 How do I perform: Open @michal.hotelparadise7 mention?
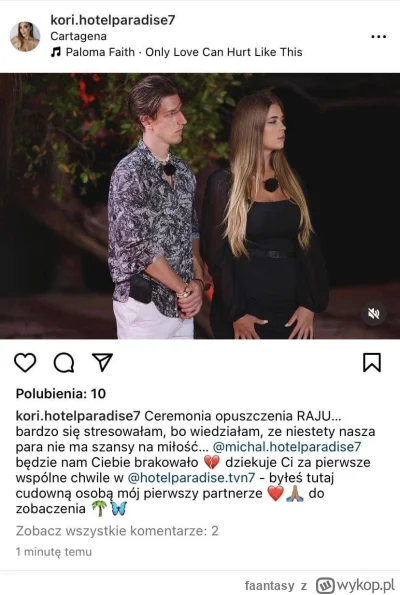point(287,447)
